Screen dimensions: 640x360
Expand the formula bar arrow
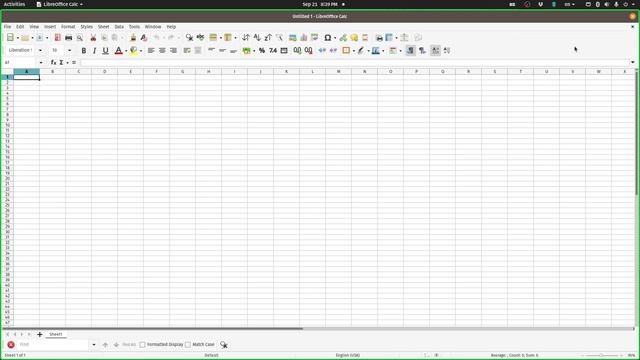tap(633, 62)
